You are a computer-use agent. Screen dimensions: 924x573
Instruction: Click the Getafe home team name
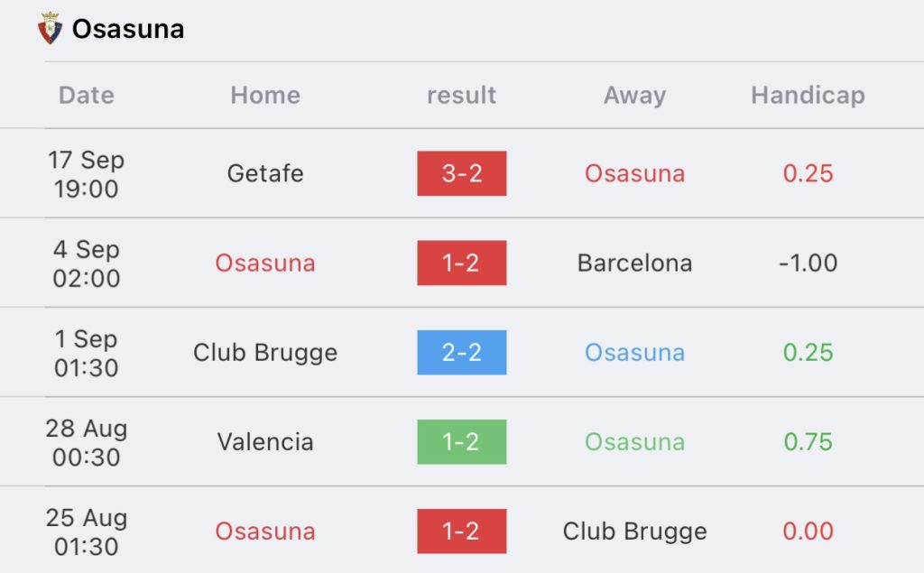point(265,173)
